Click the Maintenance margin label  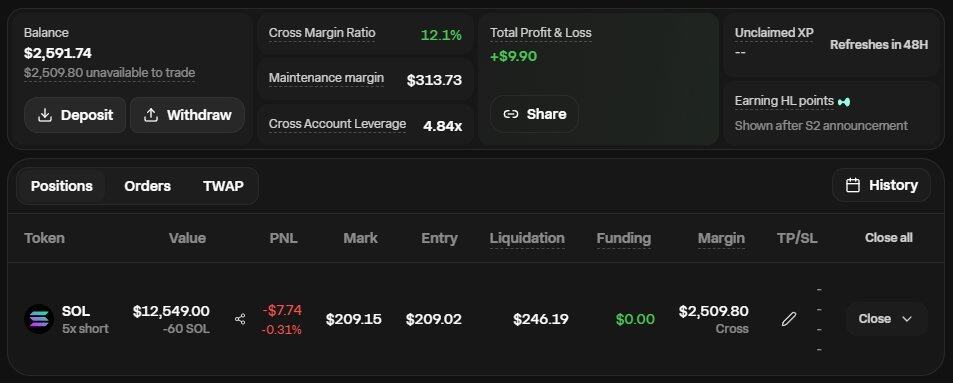(x=326, y=78)
